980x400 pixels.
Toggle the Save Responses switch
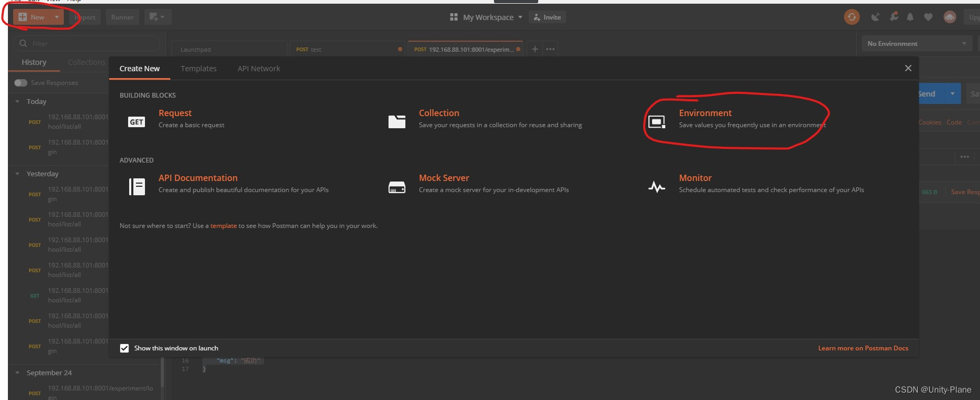21,83
